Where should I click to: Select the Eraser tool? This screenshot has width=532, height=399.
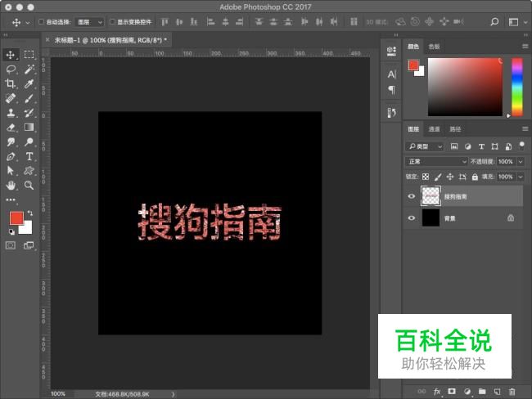pos(11,127)
